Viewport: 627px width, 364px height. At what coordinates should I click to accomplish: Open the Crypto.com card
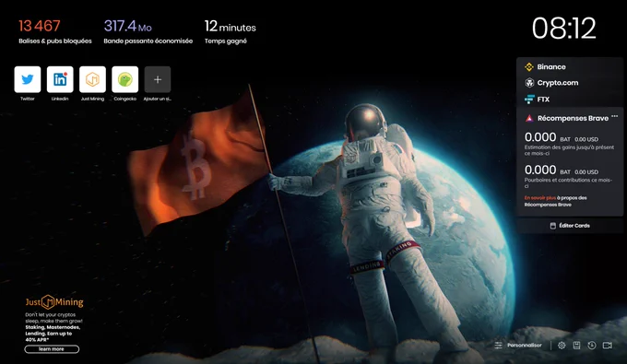[570, 83]
